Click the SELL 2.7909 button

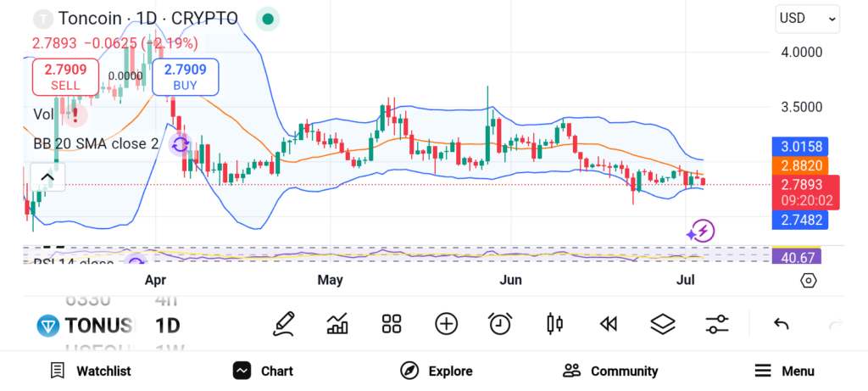(x=65, y=76)
